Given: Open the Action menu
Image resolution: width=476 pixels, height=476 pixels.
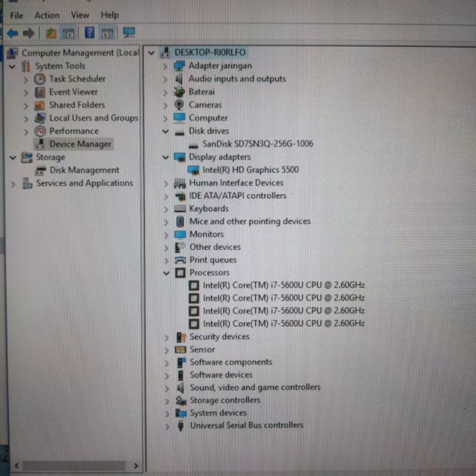Looking at the screenshot, I should (47, 15).
